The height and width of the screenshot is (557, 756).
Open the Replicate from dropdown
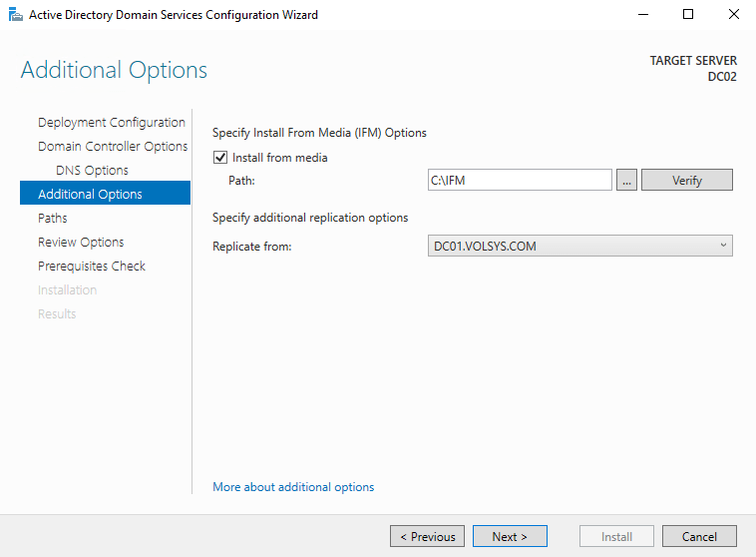point(578,246)
